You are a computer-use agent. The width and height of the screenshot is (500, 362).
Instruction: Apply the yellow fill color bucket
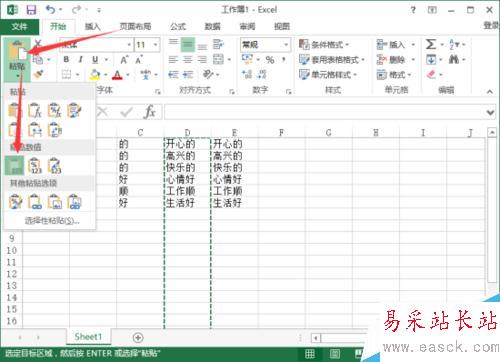tap(95, 74)
